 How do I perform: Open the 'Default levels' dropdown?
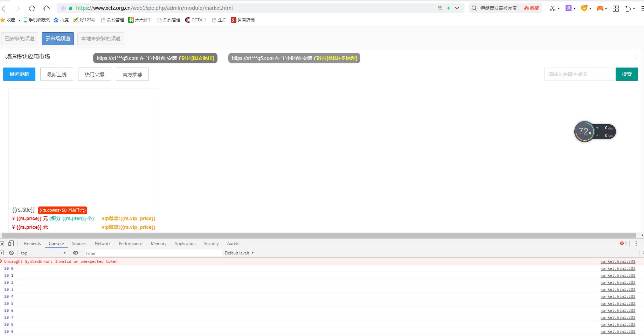[x=239, y=253]
